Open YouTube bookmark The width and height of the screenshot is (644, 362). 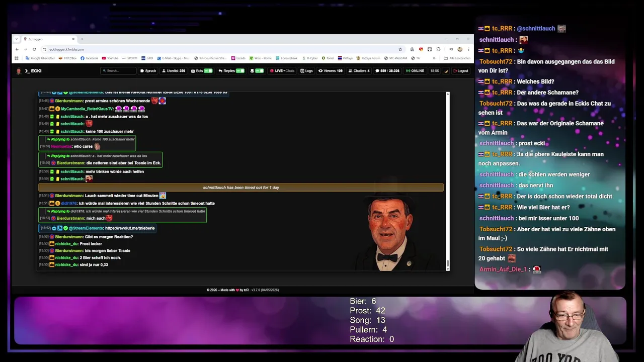click(110, 58)
